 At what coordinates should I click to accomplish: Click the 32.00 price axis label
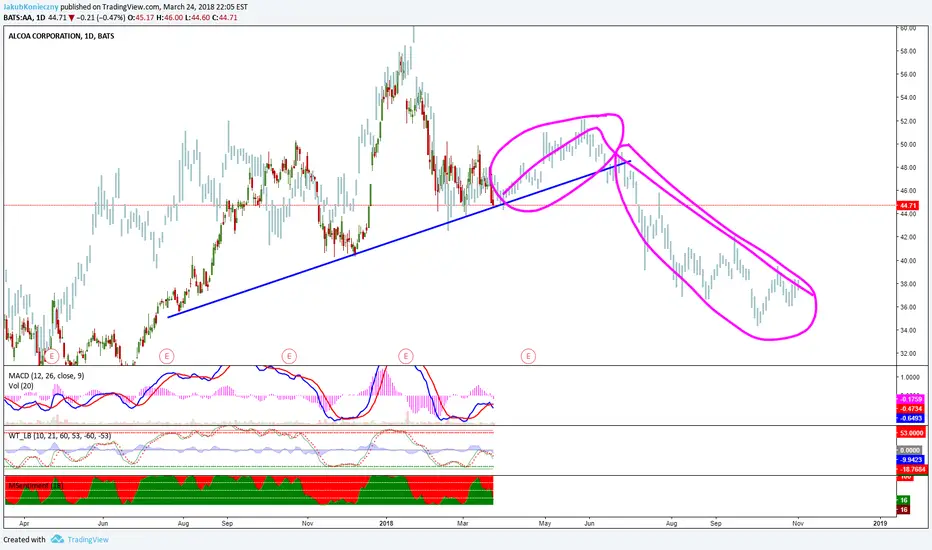click(x=907, y=354)
